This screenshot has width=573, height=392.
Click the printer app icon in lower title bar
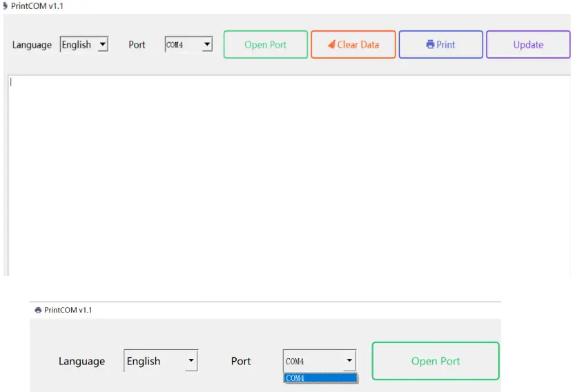[38, 310]
